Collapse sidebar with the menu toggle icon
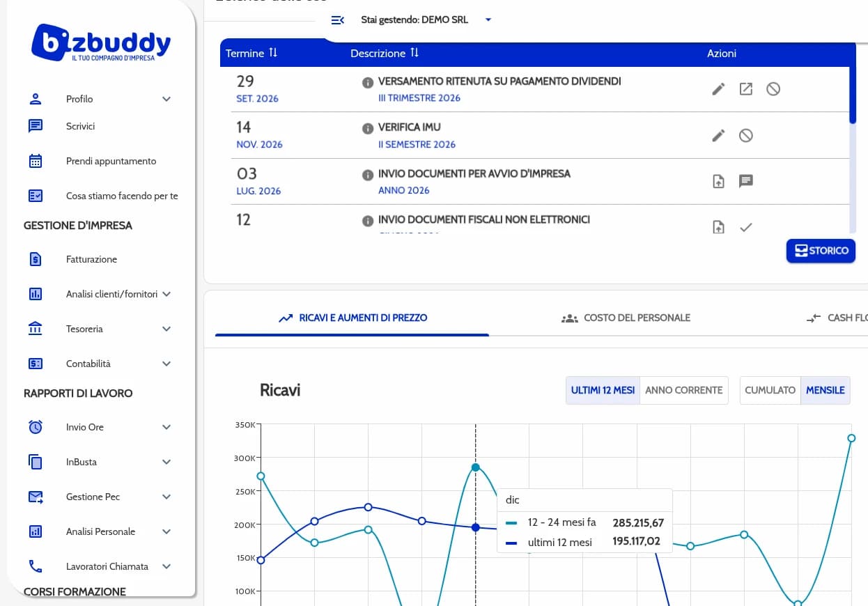This screenshot has height=606, width=868. [x=338, y=20]
